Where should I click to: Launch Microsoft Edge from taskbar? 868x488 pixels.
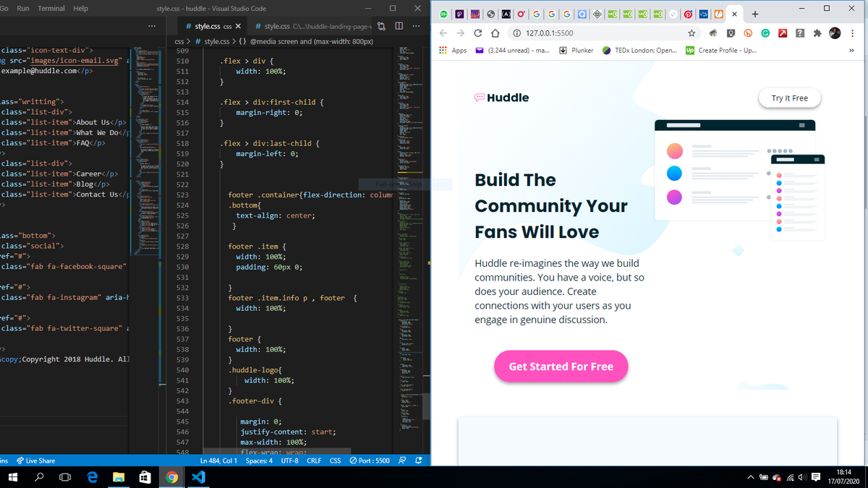click(92, 477)
